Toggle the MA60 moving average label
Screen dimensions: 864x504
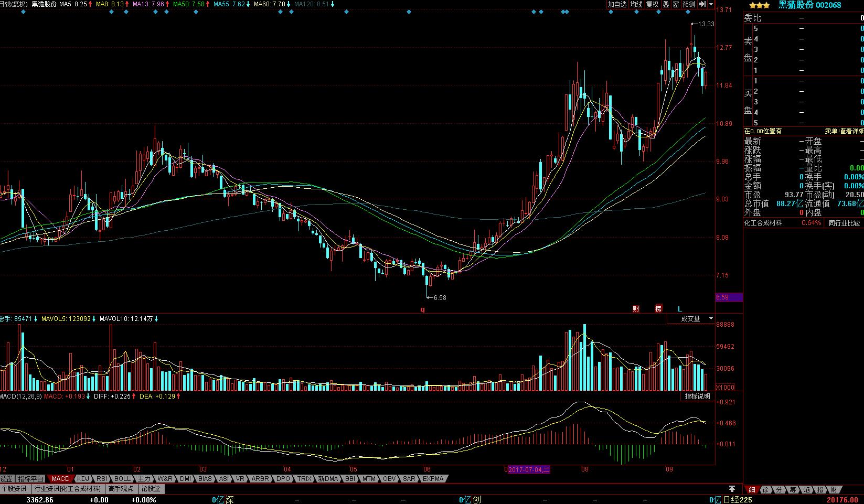(x=272, y=4)
